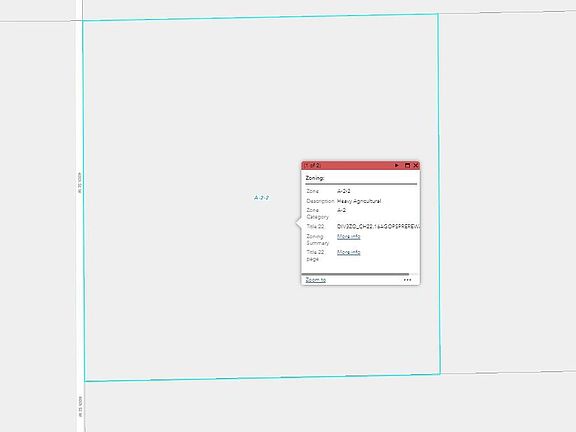
Task: Click the Zoning heading in popup
Action: tap(315, 178)
